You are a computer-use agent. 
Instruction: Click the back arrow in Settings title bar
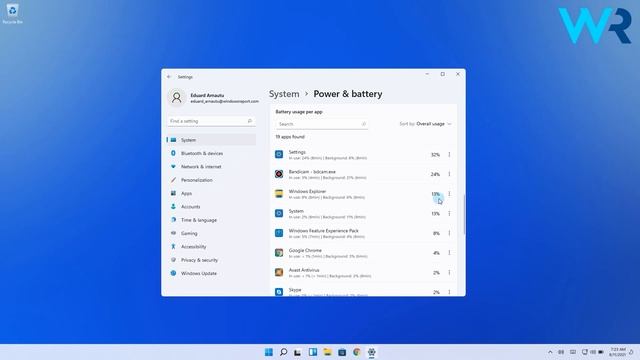point(169,77)
